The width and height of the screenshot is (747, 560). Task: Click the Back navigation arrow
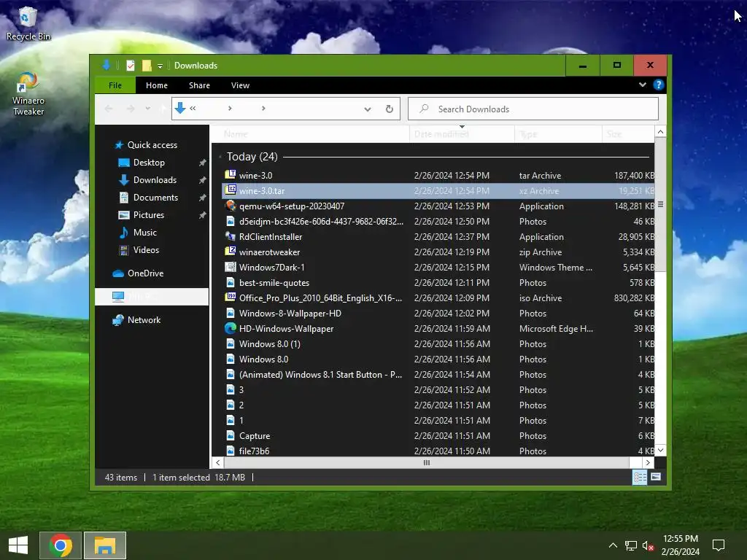pyautogui.click(x=109, y=109)
